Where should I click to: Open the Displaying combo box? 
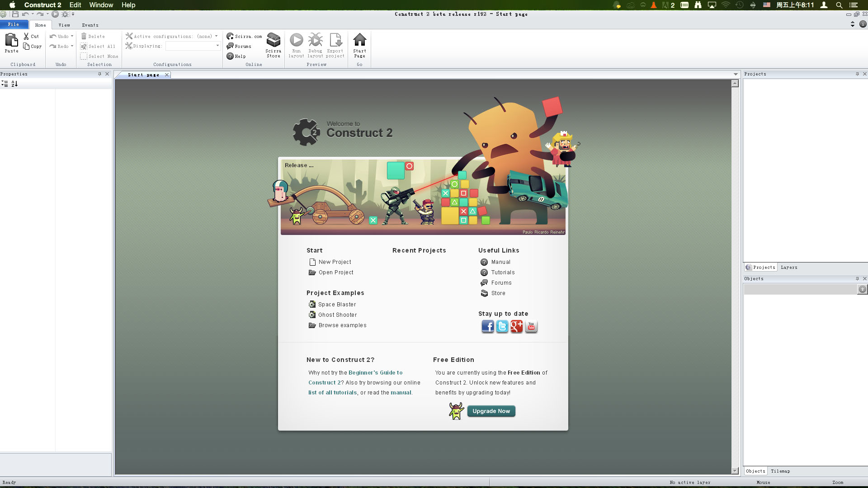193,46
